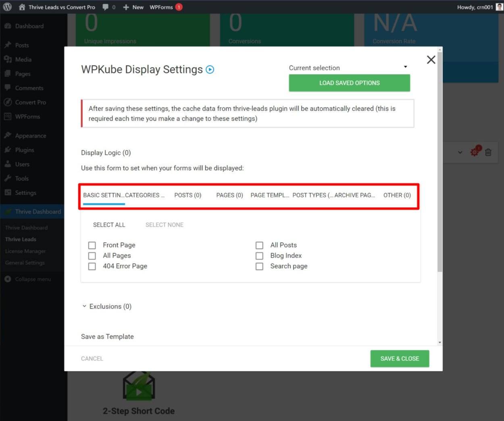Open Thrive Leads submenu link
Image resolution: width=504 pixels, height=421 pixels.
[x=21, y=239]
